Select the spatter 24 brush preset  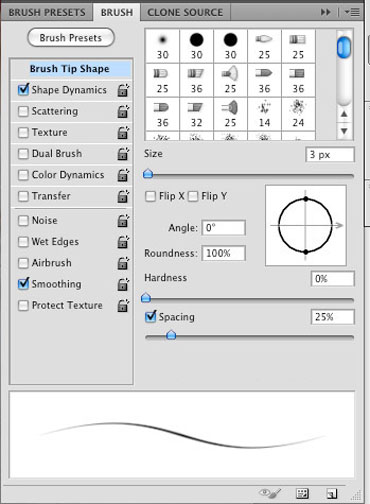pos(298,114)
